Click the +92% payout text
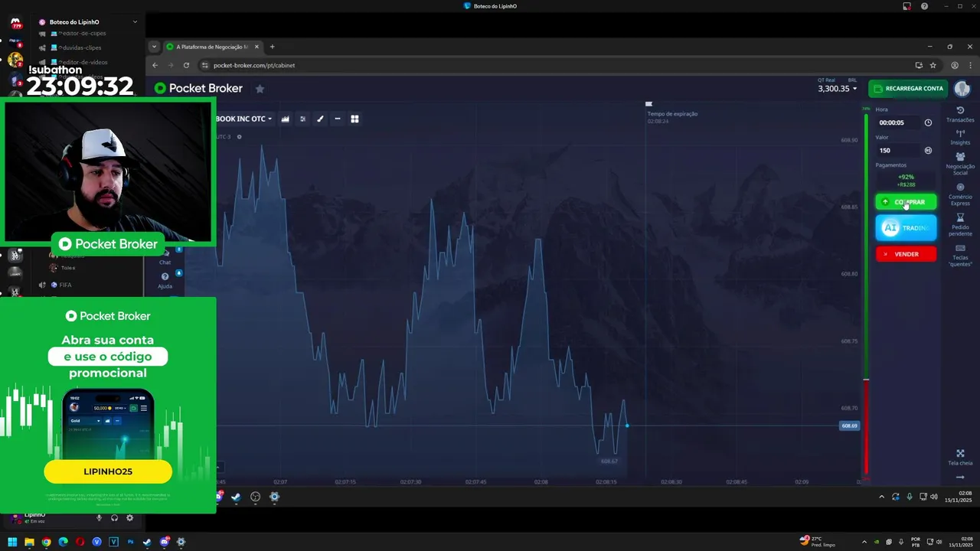 pyautogui.click(x=906, y=177)
